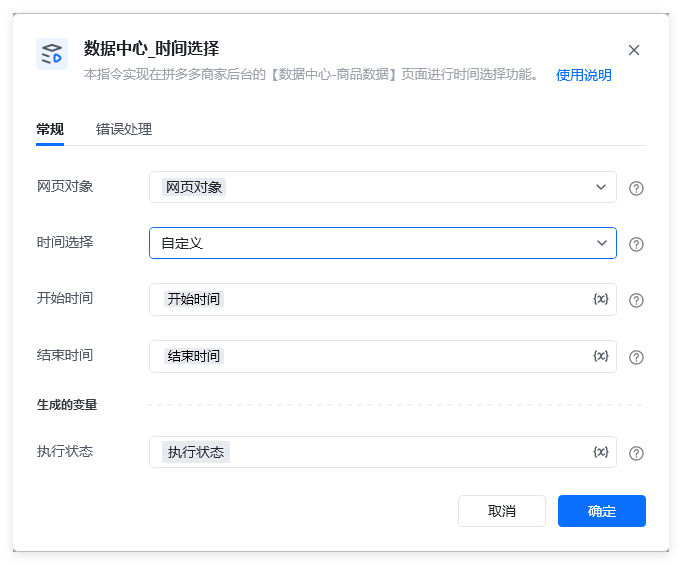This screenshot has height=565, width=682.
Task: Insert variable via {x} in 开始时间 field
Action: point(601,299)
